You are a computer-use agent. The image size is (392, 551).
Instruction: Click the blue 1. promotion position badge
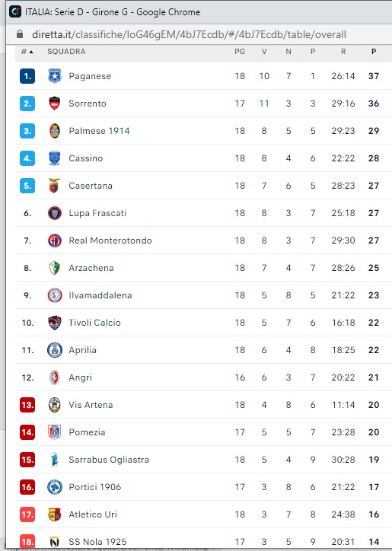click(x=27, y=76)
